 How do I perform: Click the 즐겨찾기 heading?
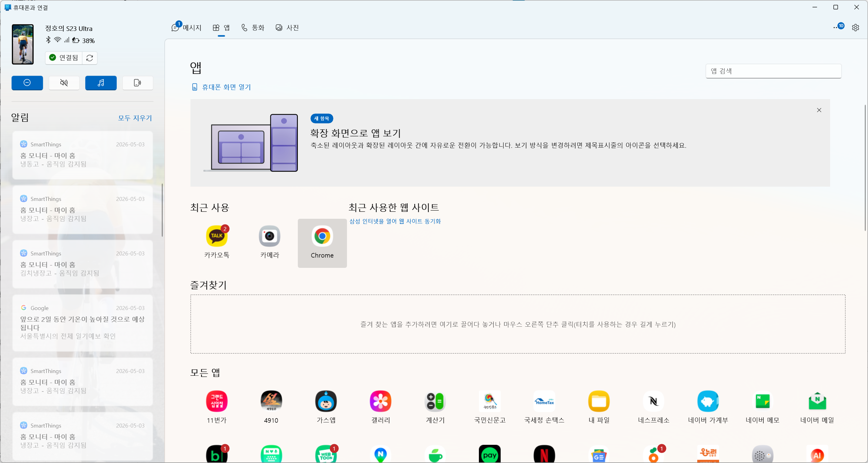point(208,285)
